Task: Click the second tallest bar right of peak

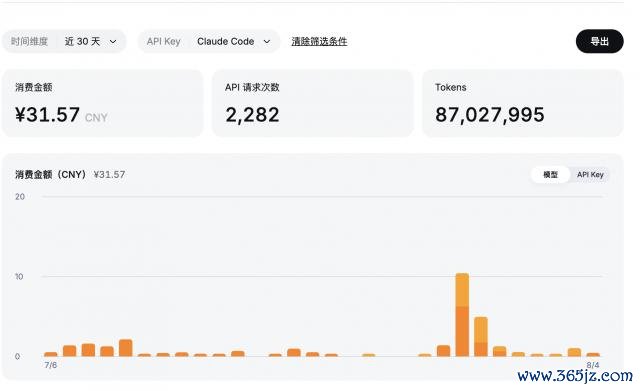Action: [481, 336]
